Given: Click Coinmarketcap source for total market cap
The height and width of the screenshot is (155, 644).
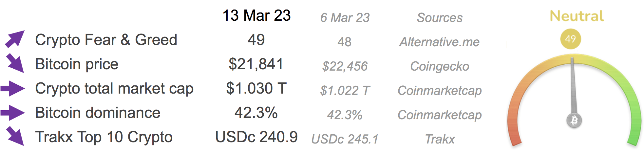Looking at the screenshot, I should tap(440, 91).
